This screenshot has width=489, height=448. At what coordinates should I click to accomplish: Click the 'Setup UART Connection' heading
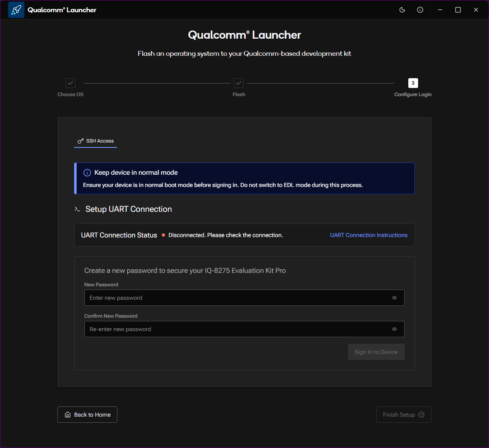click(x=129, y=209)
